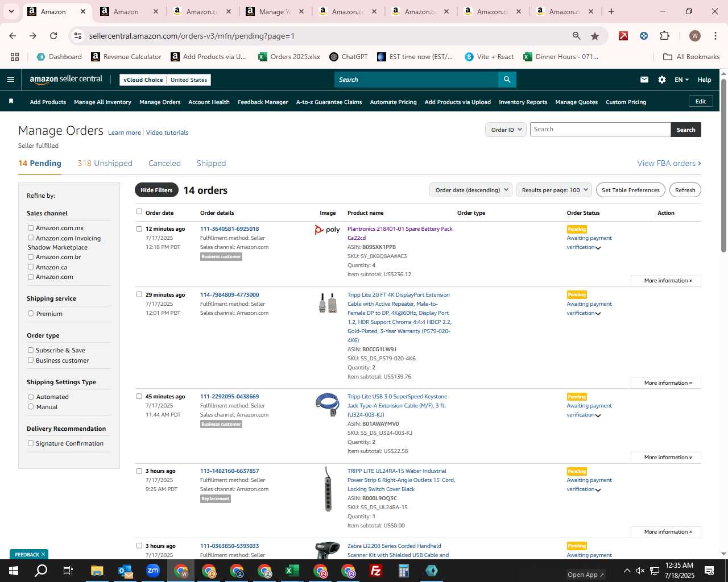The image size is (728, 582).
Task: Check Signature Confirmation filter
Action: tap(31, 443)
